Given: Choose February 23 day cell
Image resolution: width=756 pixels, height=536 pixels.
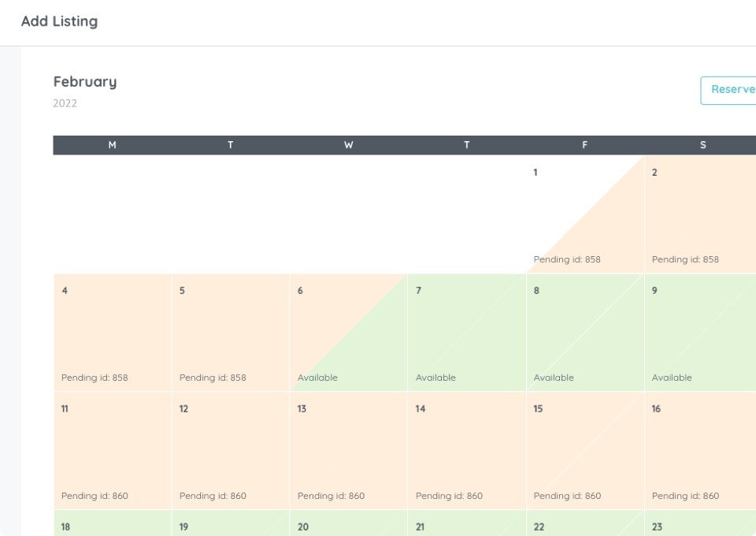Looking at the screenshot, I should click(x=700, y=523).
